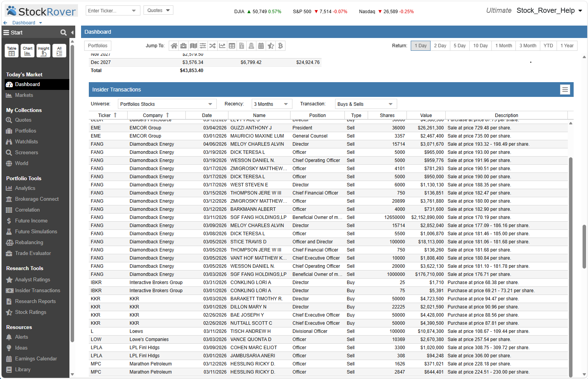Sort by Company column arrow

[x=168, y=115]
